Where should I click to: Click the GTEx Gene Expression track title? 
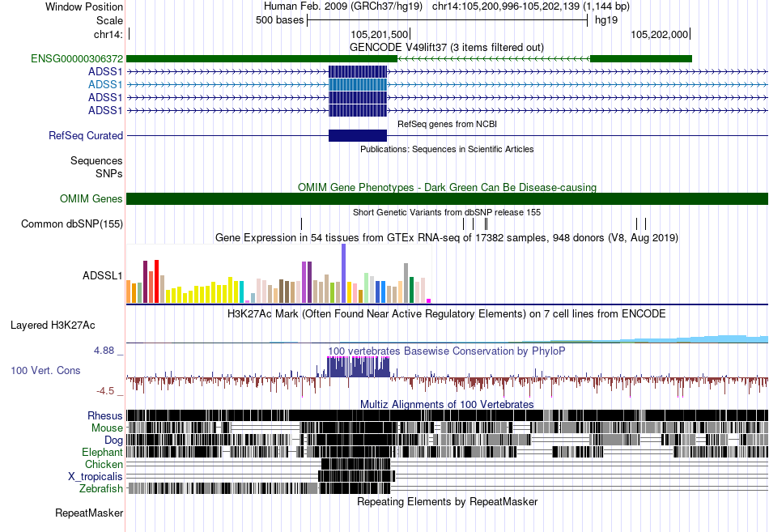[x=447, y=238]
